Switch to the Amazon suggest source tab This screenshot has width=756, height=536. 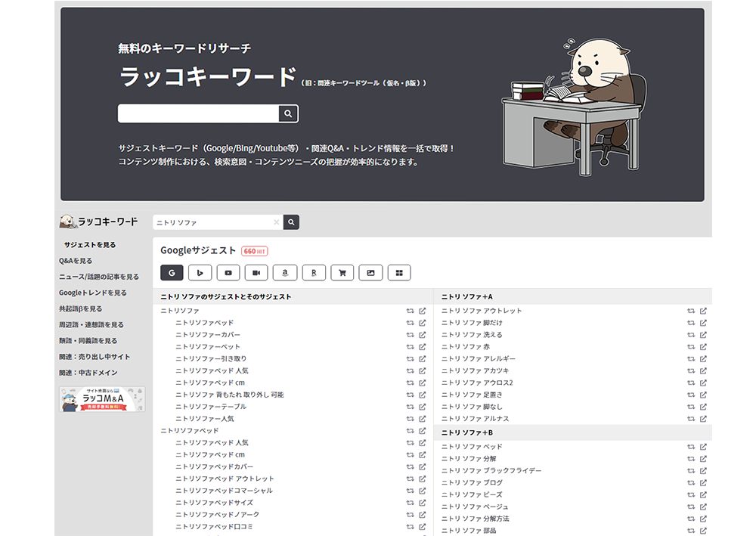tap(285, 273)
